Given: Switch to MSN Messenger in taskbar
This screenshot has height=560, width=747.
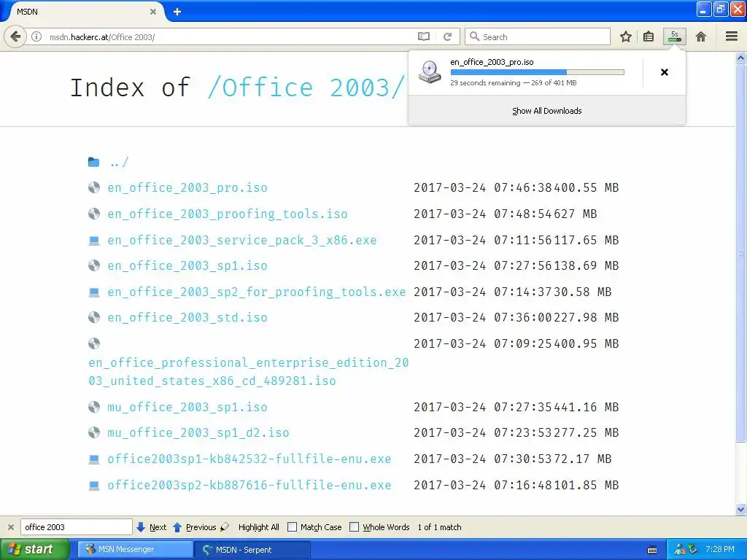Looking at the screenshot, I should (x=135, y=550).
